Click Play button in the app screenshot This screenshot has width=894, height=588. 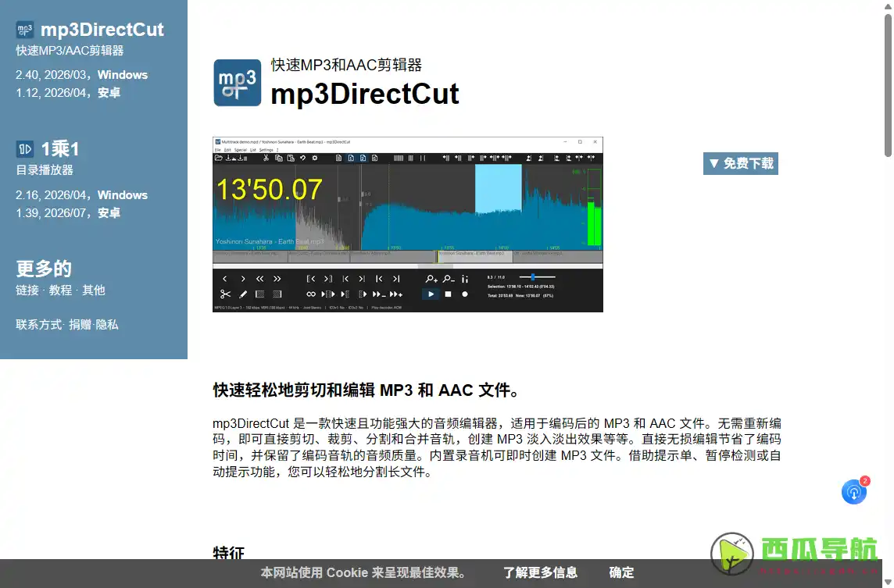click(x=431, y=294)
